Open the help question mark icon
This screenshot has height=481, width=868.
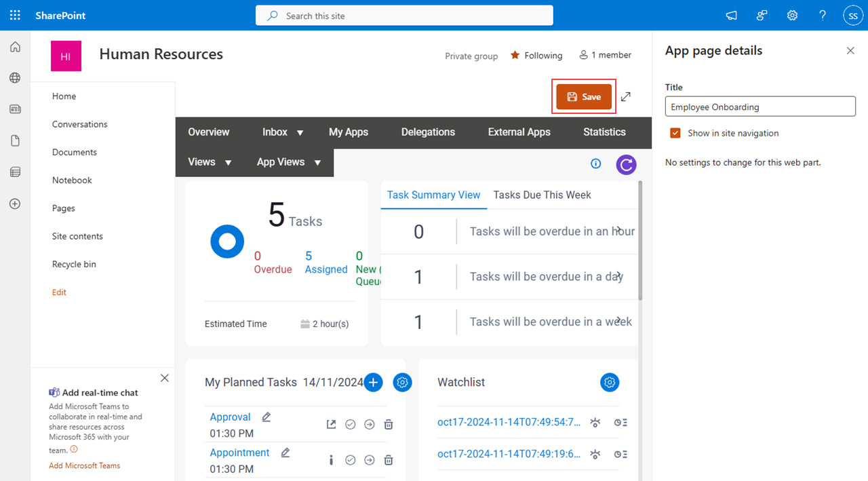click(823, 15)
